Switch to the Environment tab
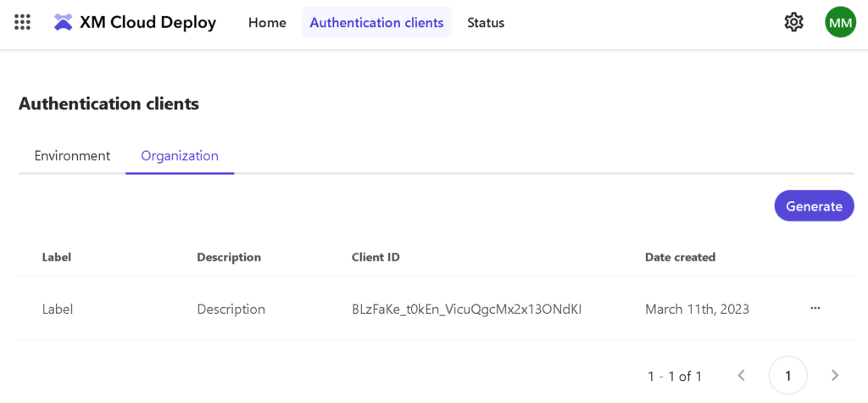The width and height of the screenshot is (868, 403). coord(72,156)
